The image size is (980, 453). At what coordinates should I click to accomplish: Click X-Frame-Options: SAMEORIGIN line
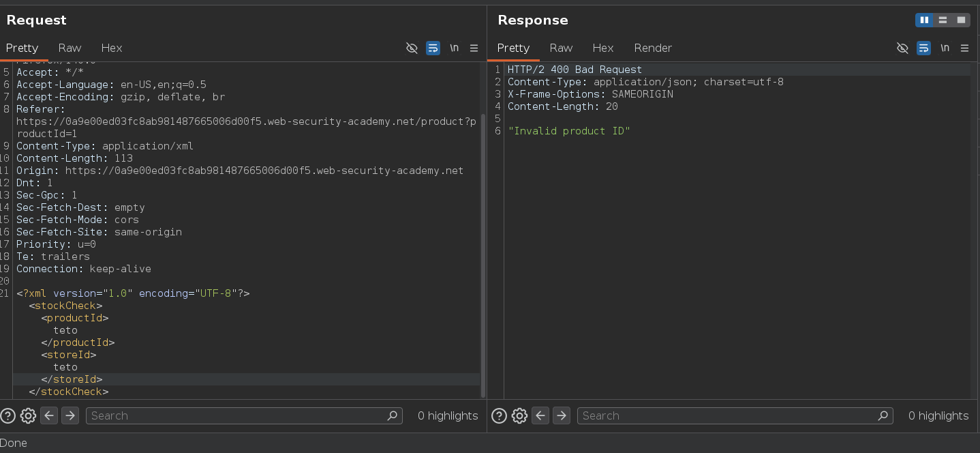[x=590, y=94]
